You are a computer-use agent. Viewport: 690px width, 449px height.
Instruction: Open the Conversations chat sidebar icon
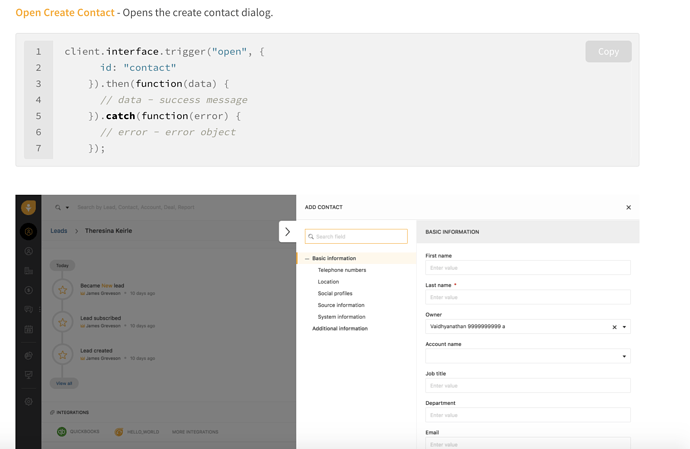(x=29, y=309)
